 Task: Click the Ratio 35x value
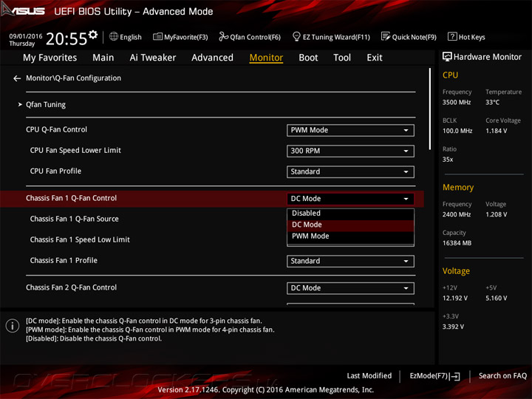(x=448, y=160)
